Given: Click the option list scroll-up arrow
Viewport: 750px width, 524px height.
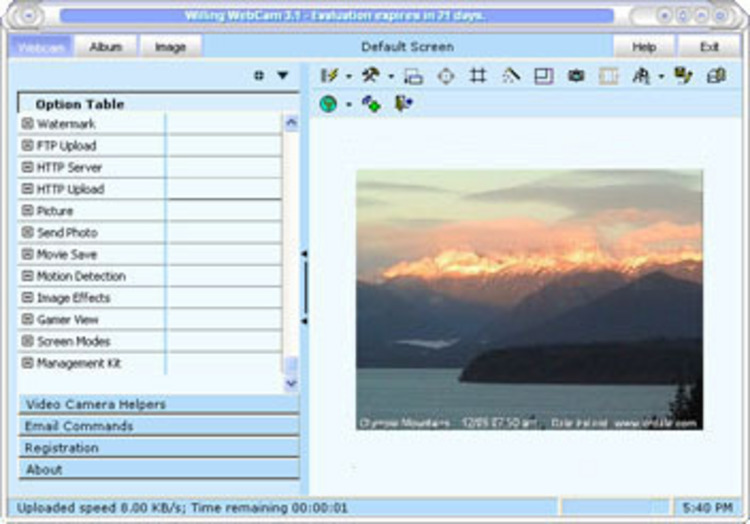Looking at the screenshot, I should [x=291, y=123].
